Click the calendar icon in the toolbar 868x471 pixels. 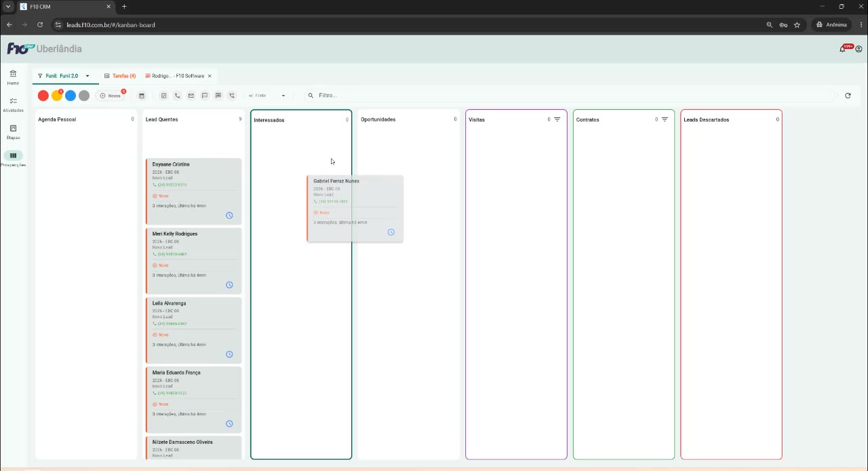(142, 96)
